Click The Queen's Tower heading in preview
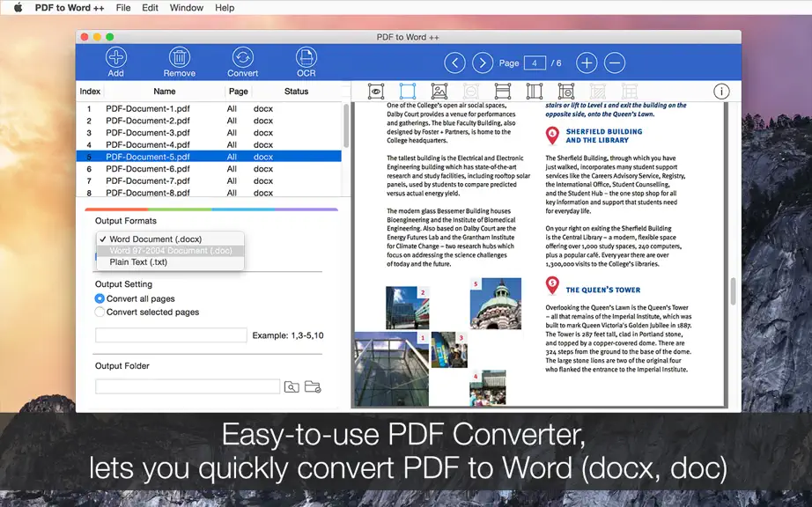Image resolution: width=812 pixels, height=507 pixels. coord(602,290)
